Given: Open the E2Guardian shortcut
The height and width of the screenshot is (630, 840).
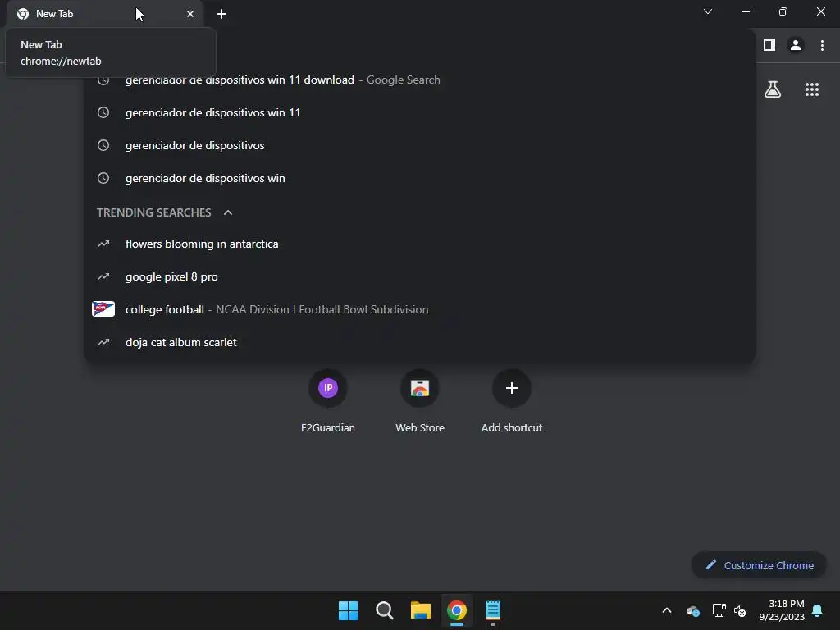Looking at the screenshot, I should (x=328, y=400).
